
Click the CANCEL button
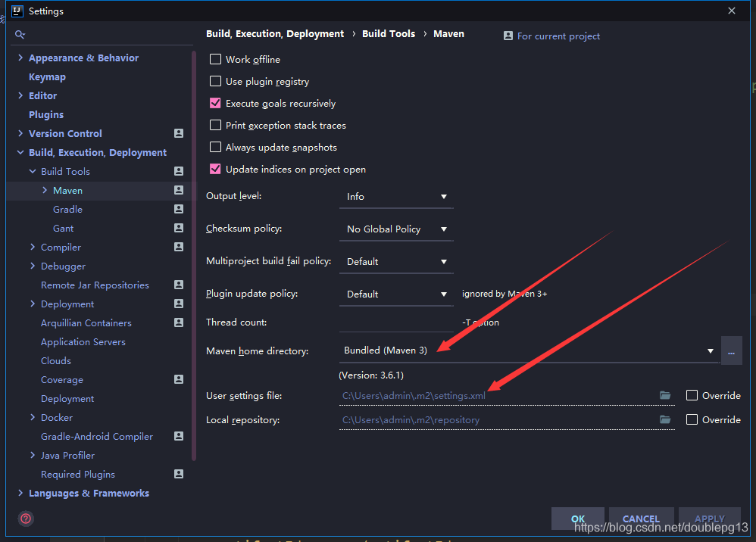(642, 519)
